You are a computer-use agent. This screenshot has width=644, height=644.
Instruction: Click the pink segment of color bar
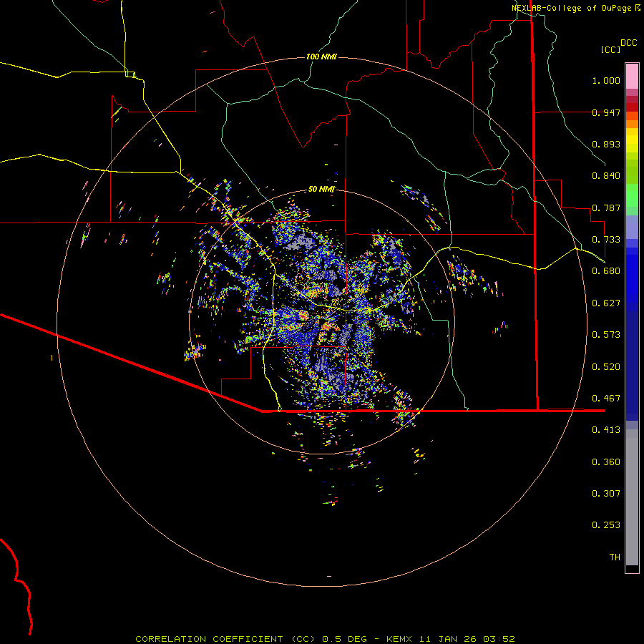[x=632, y=77]
